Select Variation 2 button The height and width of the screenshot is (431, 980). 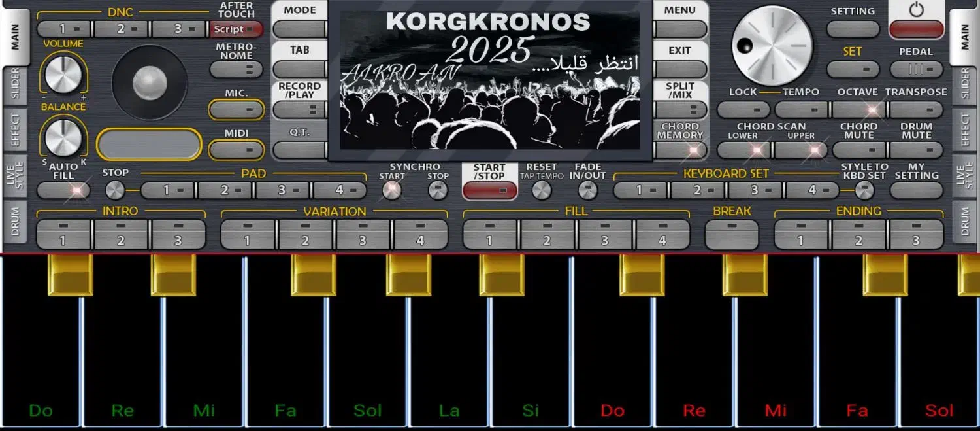pyautogui.click(x=305, y=234)
